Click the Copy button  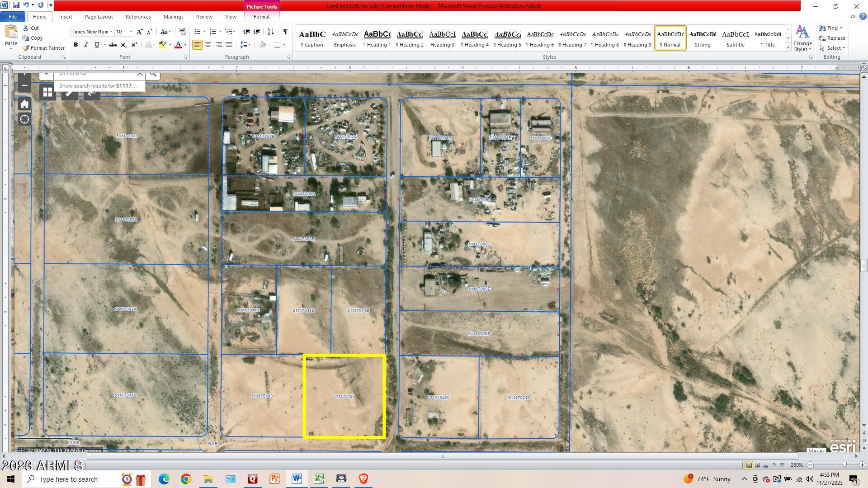(33, 38)
